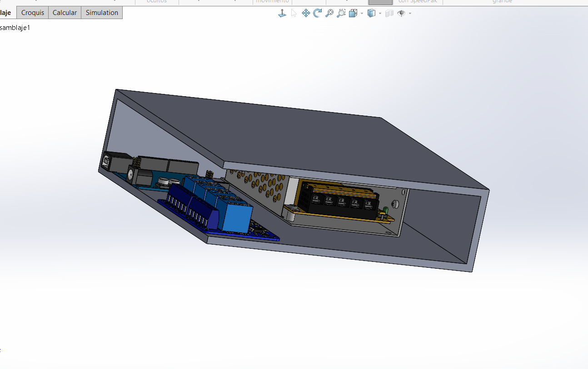This screenshot has width=588, height=369.
Task: Toggle Hide/Show Items eye icon
Action: 401,13
